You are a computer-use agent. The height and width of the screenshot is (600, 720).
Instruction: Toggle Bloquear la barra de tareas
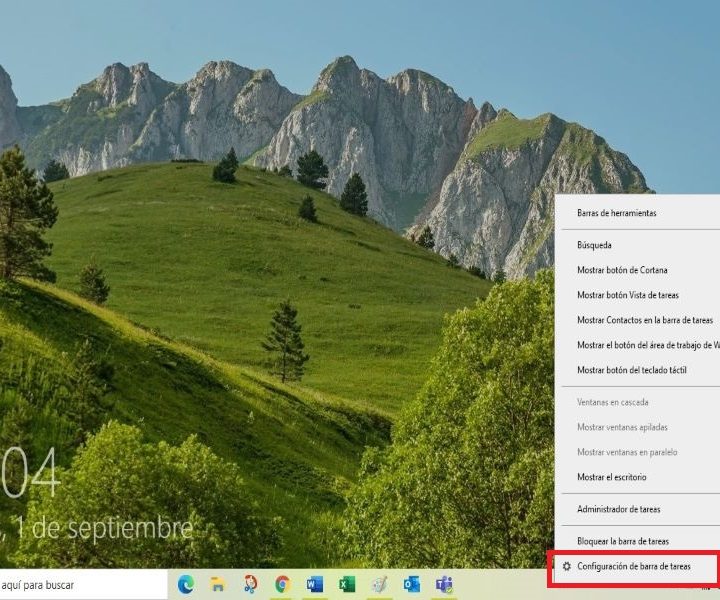click(x=637, y=541)
